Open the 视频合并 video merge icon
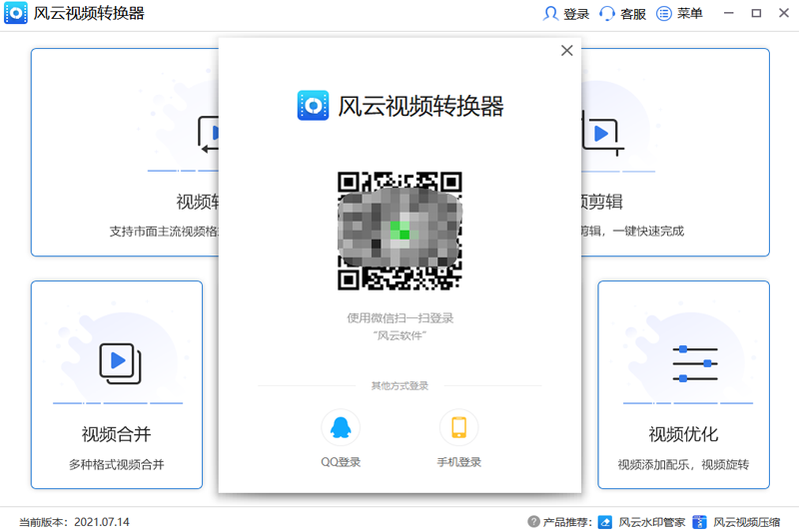The width and height of the screenshot is (799, 532). pos(118,361)
